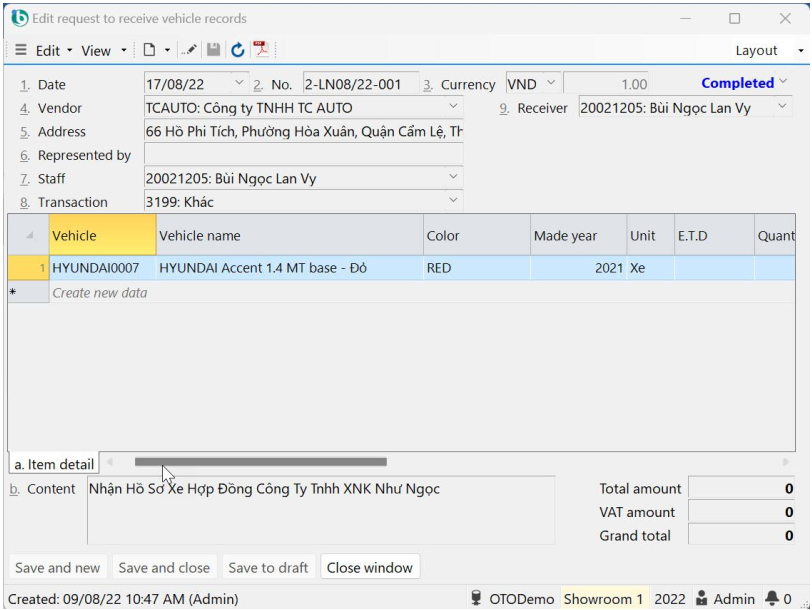
Task: Click the refresh arrow icon in toolbar
Action: click(x=238, y=50)
